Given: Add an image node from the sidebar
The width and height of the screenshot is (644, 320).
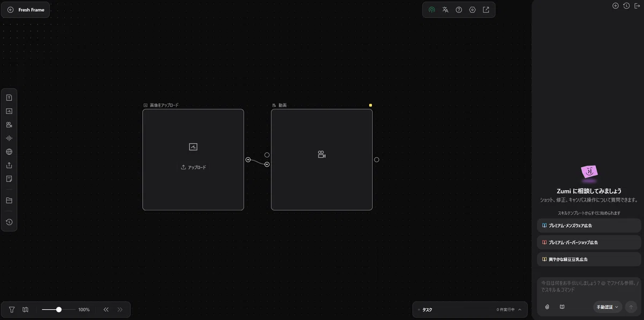Looking at the screenshot, I should pyautogui.click(x=9, y=111).
